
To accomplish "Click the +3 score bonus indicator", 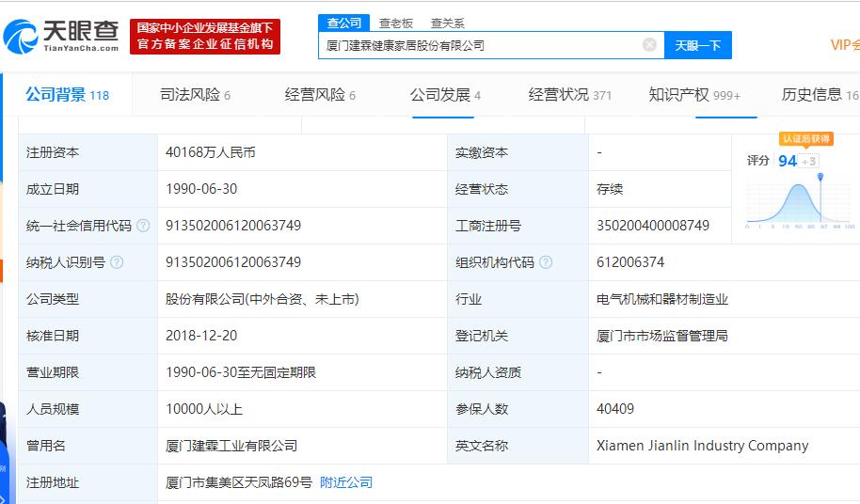I will (x=809, y=161).
